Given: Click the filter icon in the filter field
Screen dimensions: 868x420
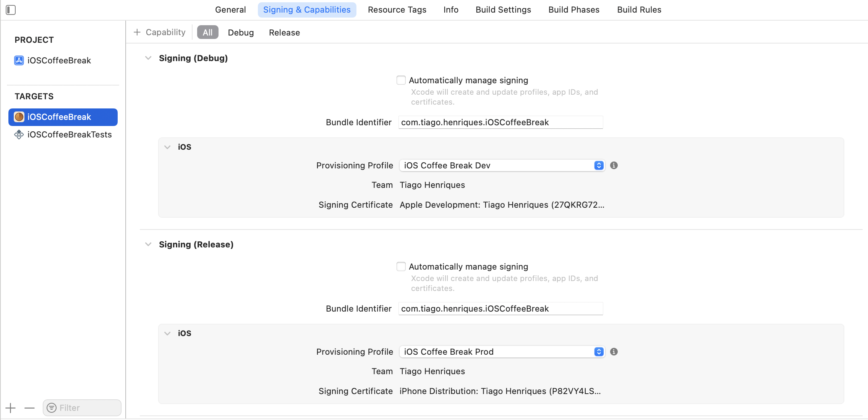Looking at the screenshot, I should pos(52,408).
